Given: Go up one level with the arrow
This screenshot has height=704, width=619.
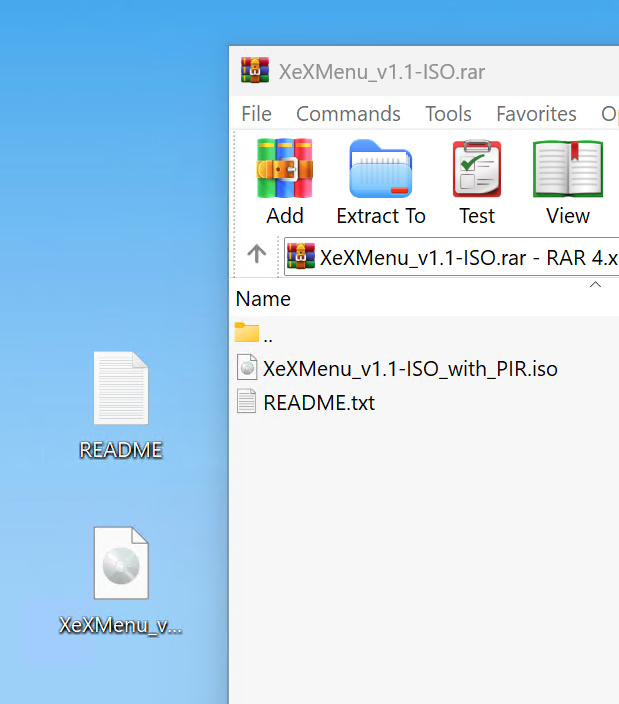Looking at the screenshot, I should point(257,254).
